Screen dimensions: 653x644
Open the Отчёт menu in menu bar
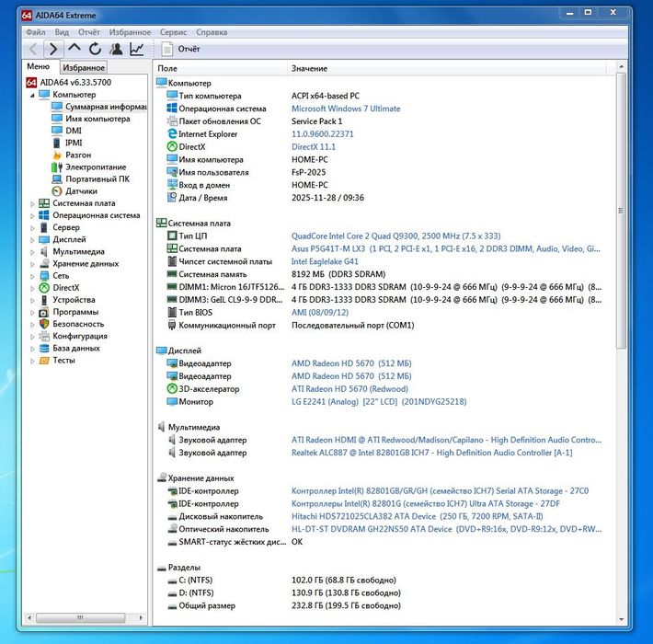click(x=88, y=32)
